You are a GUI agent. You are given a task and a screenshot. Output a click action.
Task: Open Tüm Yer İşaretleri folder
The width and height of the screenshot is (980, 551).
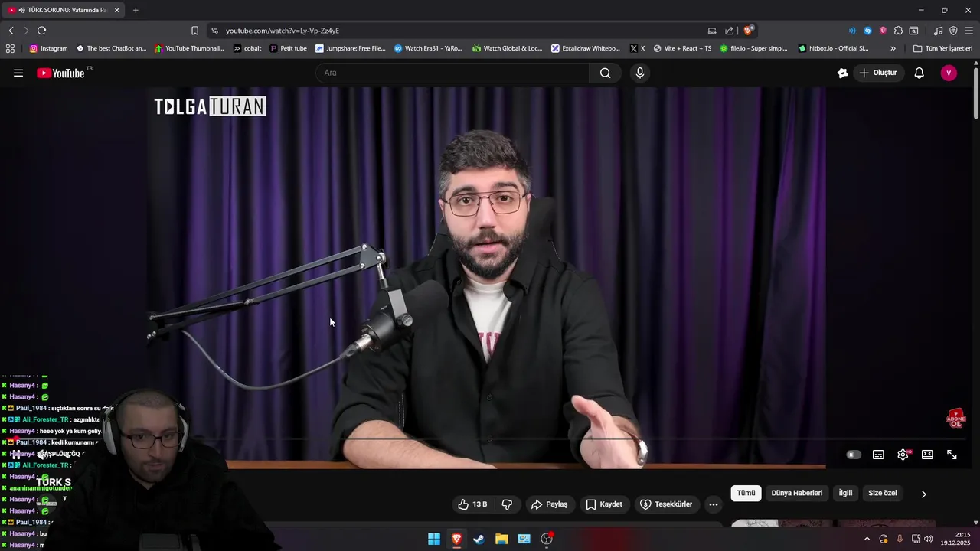point(943,48)
